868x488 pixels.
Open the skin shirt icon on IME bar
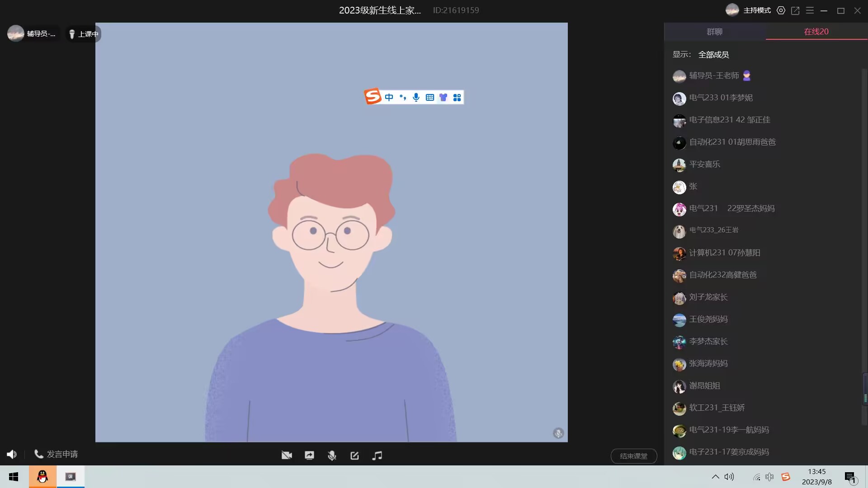coord(443,97)
